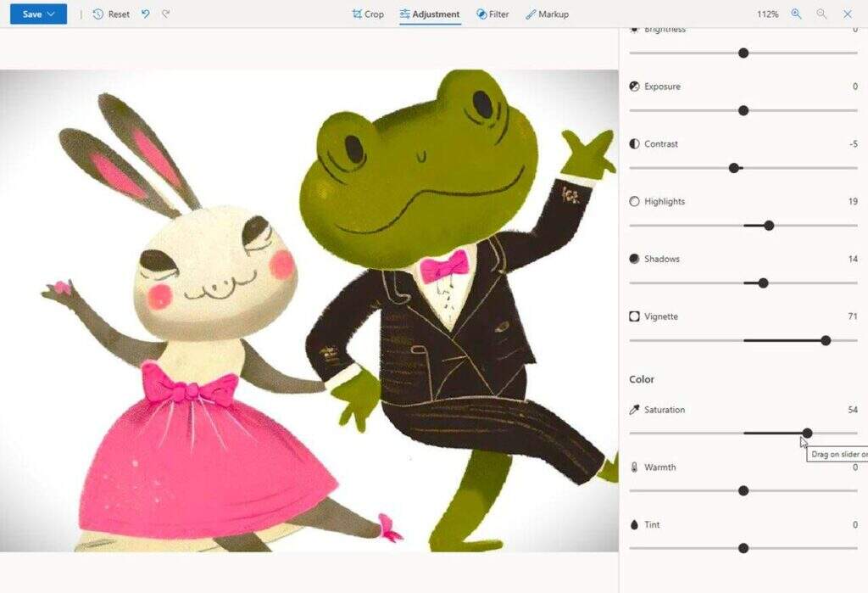This screenshot has height=593, width=868.
Task: Click the Warmth thermometer icon
Action: (634, 467)
